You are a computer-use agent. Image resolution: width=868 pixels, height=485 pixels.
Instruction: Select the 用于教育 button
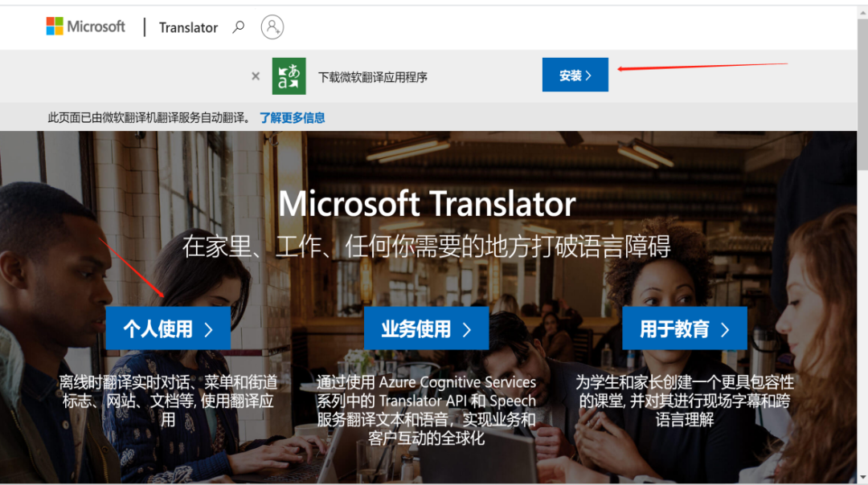pos(685,329)
